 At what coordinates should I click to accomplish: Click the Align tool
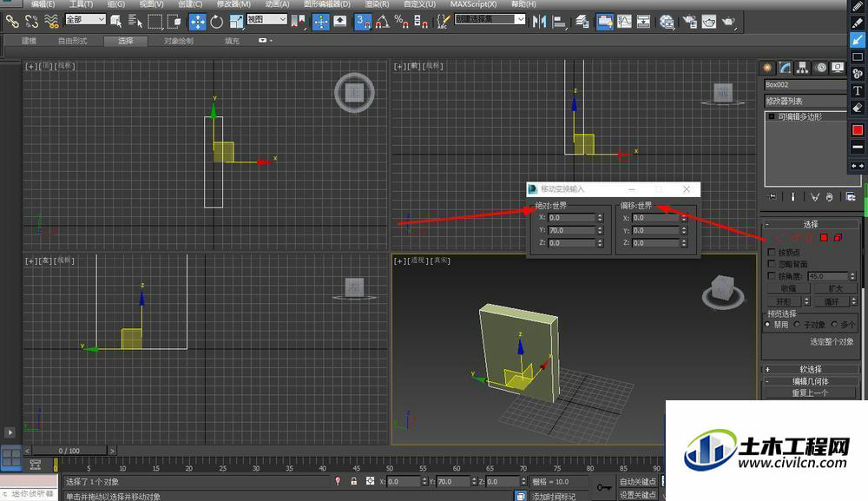click(x=559, y=22)
